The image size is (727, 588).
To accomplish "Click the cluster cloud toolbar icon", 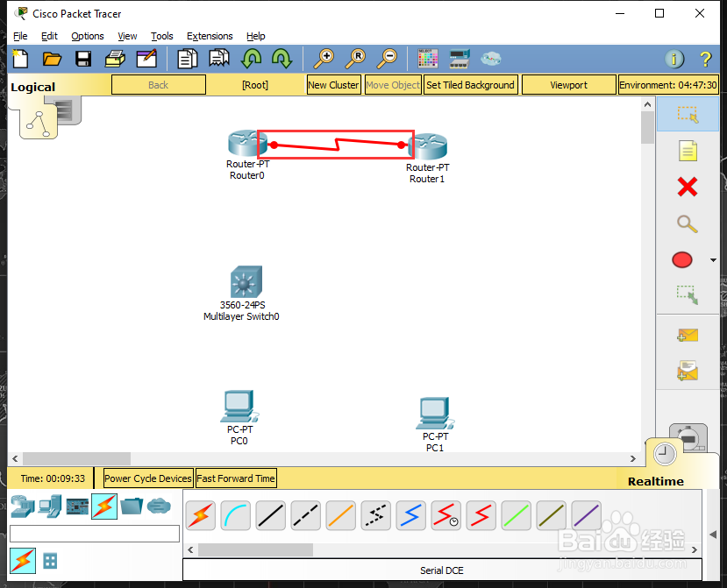I will (x=491, y=59).
